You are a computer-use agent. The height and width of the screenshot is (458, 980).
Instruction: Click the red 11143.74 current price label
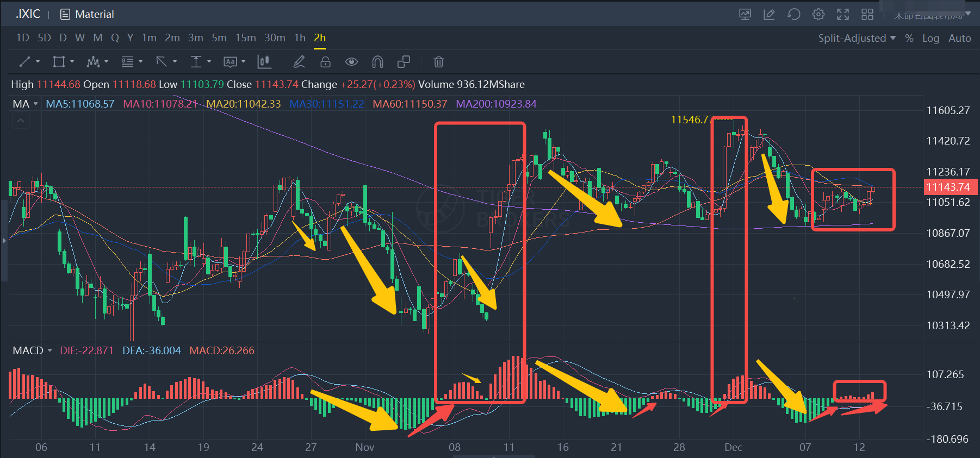pyautogui.click(x=948, y=187)
